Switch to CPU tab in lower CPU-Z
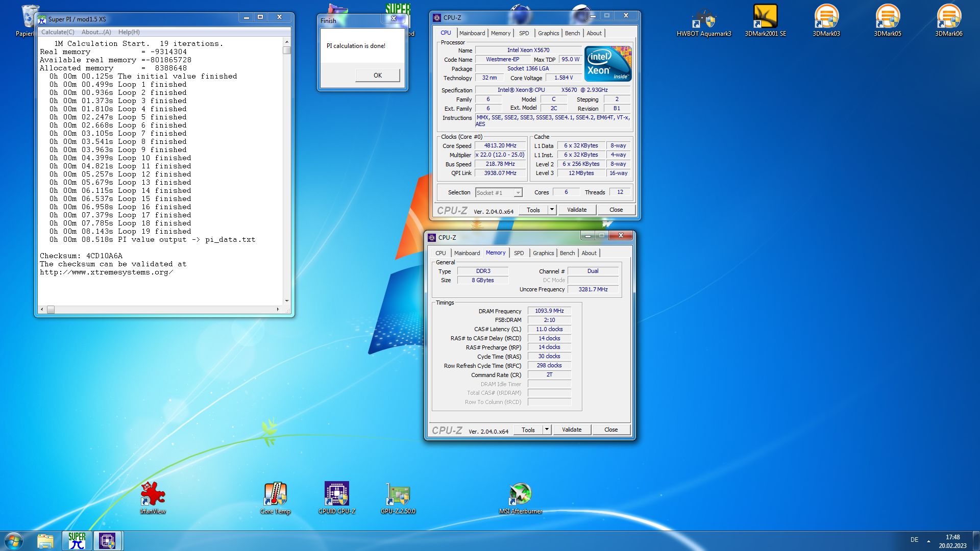 (x=440, y=253)
